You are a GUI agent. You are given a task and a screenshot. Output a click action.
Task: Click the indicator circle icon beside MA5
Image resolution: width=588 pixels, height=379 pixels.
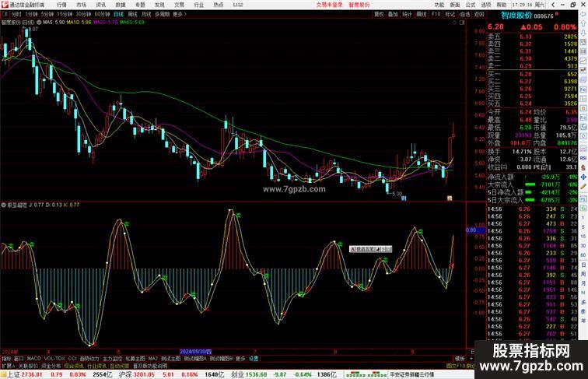[39, 23]
